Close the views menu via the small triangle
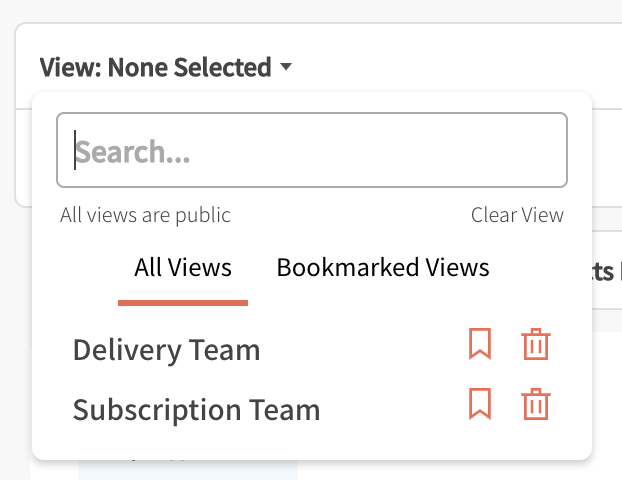Viewport: 622px width, 480px height. pos(286,68)
